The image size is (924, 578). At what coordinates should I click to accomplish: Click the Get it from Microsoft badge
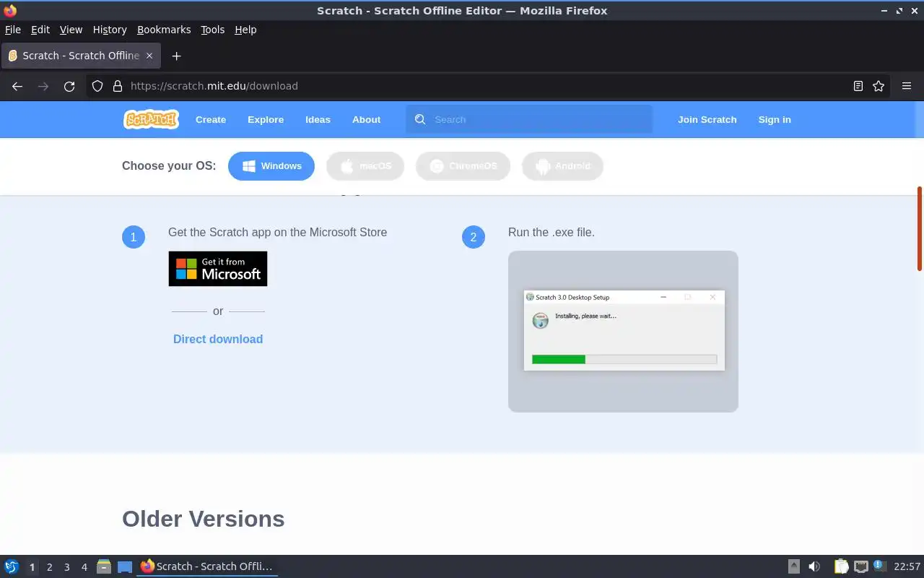tap(218, 269)
